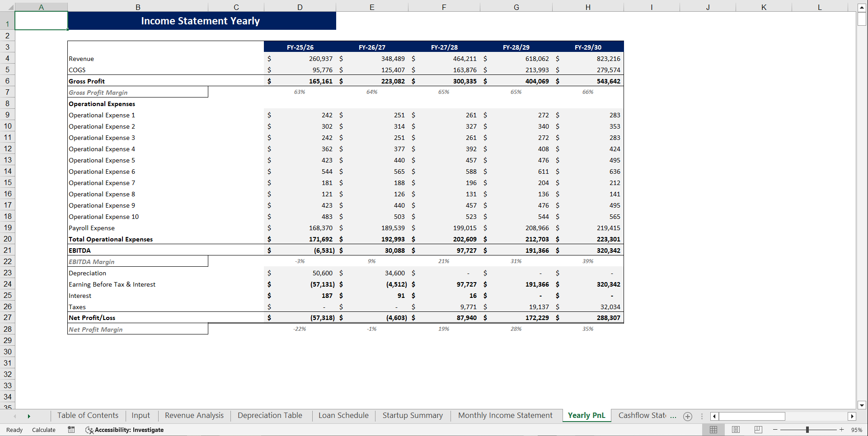Open the Loan Schedule sheet
868x436 pixels.
pos(343,415)
